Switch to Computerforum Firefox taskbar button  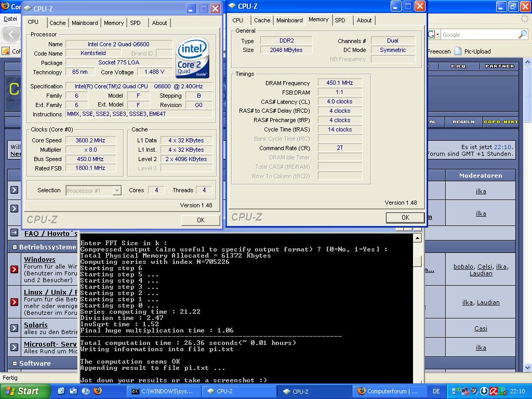[389, 391]
